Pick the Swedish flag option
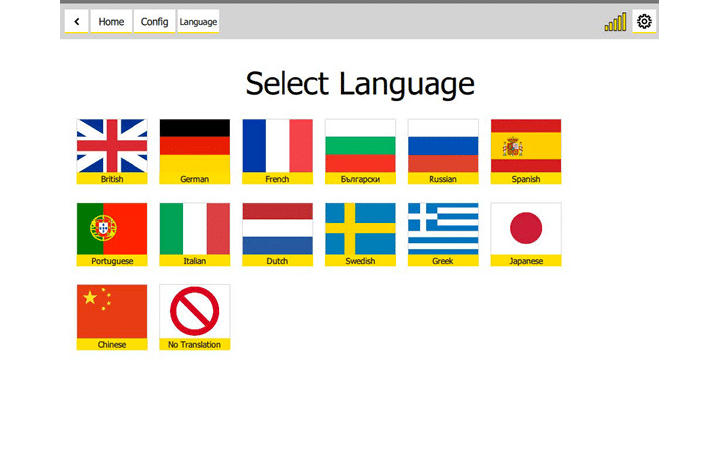 click(360, 234)
